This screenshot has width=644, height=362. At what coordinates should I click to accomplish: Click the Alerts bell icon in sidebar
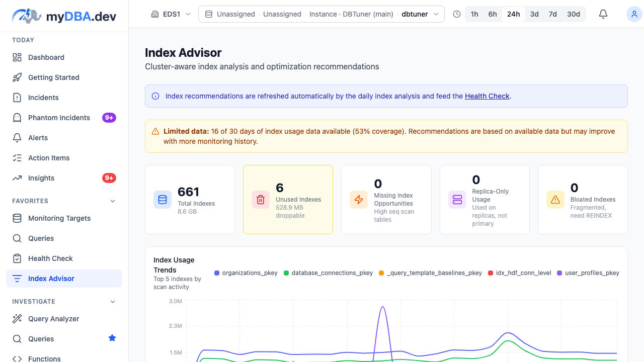[17, 138]
